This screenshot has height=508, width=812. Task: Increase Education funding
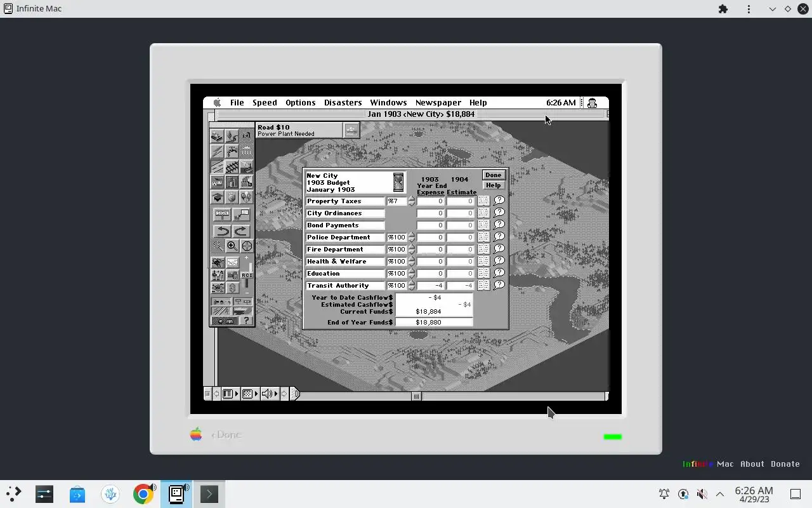coord(412,271)
